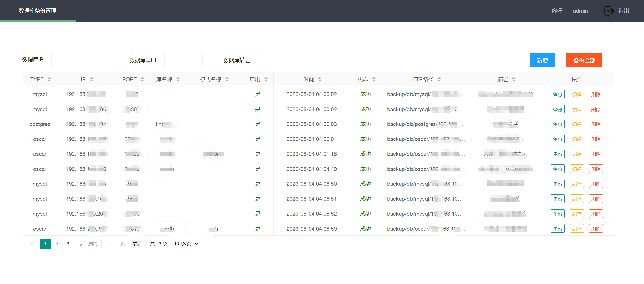Click 删除 for the postgres row
The width and height of the screenshot is (644, 284).
coord(596,124)
